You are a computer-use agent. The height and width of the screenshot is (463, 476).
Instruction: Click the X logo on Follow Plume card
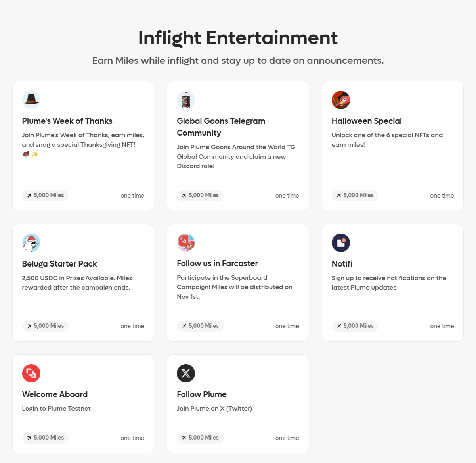(186, 373)
